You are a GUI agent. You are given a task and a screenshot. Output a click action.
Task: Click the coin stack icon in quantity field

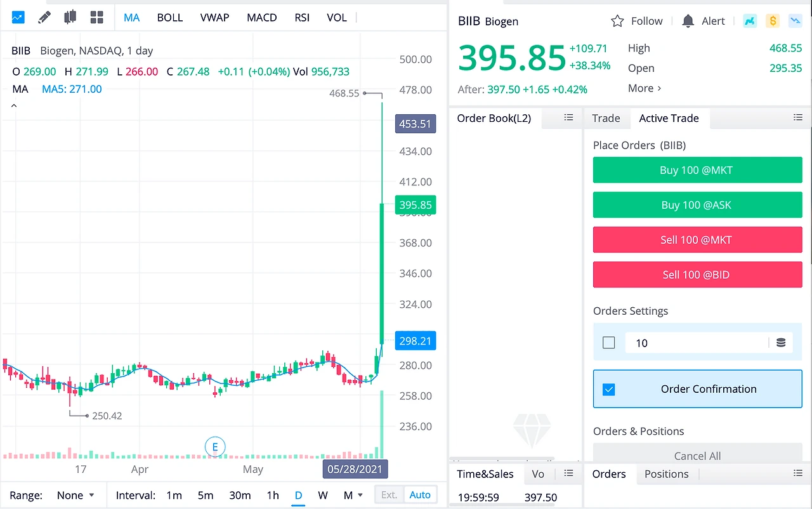(781, 343)
